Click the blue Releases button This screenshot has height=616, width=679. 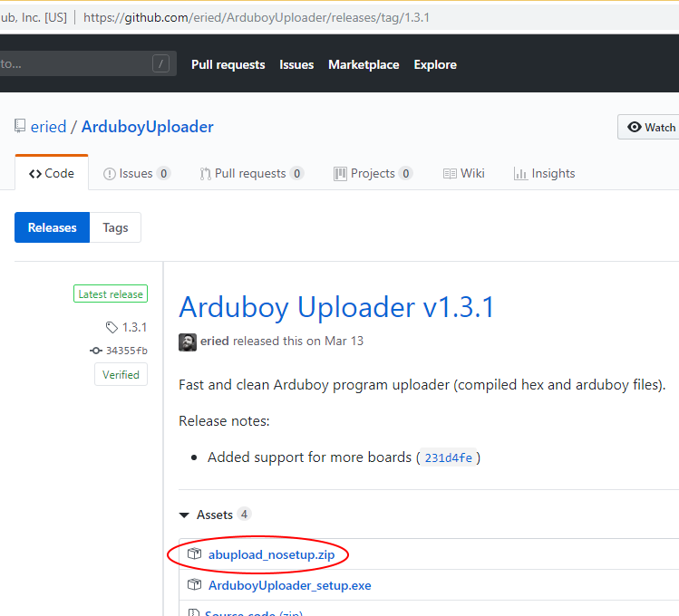tap(52, 227)
